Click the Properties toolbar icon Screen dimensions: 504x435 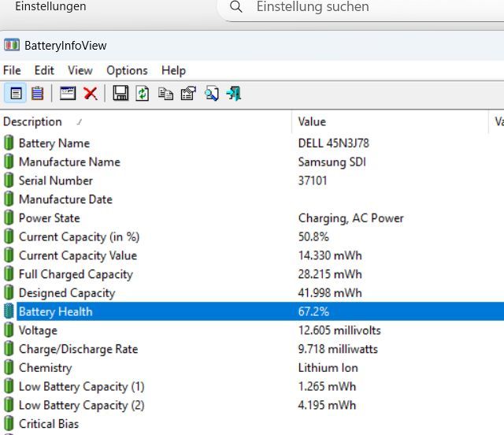(x=187, y=94)
